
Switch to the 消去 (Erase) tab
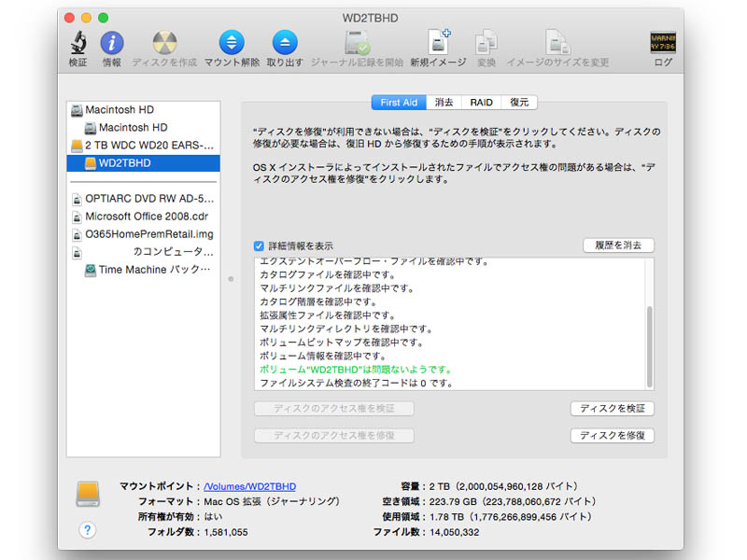coord(444,103)
